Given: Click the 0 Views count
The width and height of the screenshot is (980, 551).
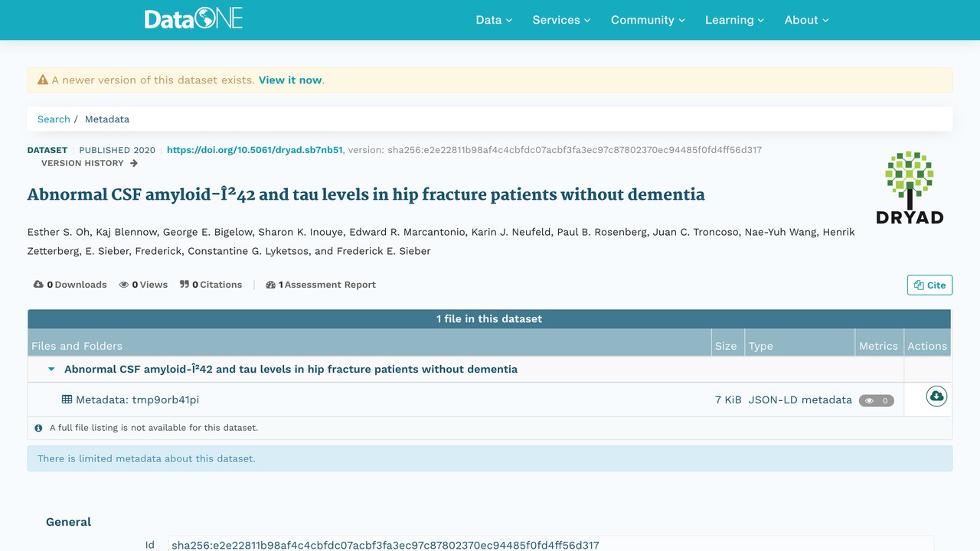Looking at the screenshot, I should (x=149, y=285).
